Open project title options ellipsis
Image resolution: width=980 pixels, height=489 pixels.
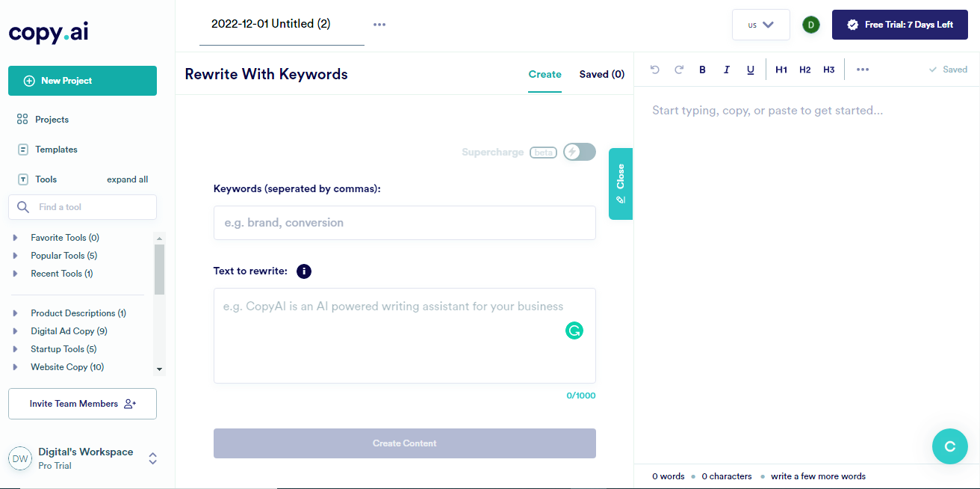point(379,24)
